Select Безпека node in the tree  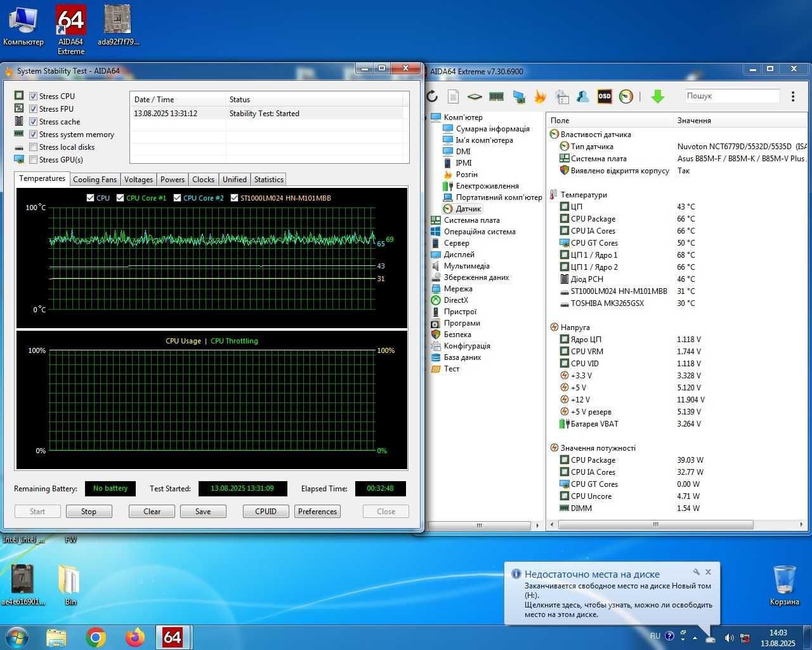pos(457,335)
